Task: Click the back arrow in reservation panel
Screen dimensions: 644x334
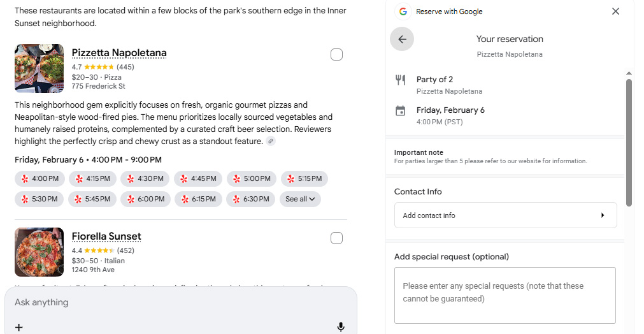Action: click(x=402, y=39)
